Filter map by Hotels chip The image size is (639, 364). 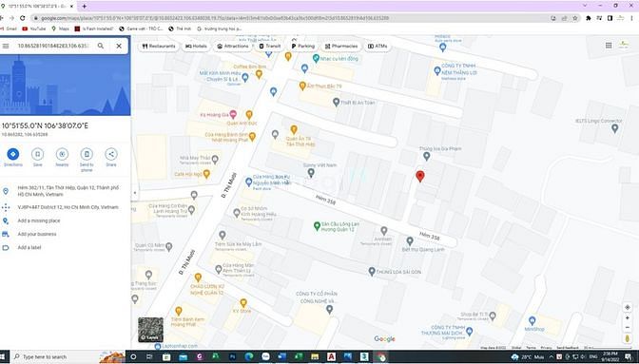coord(197,46)
